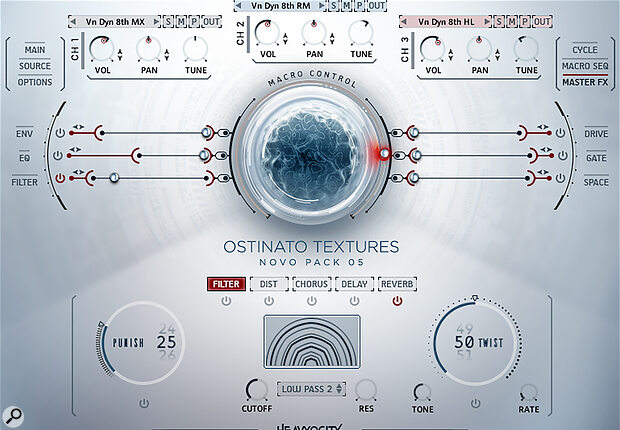The image size is (620, 430).
Task: Mute channel 3 with its M button
Action: (512, 22)
